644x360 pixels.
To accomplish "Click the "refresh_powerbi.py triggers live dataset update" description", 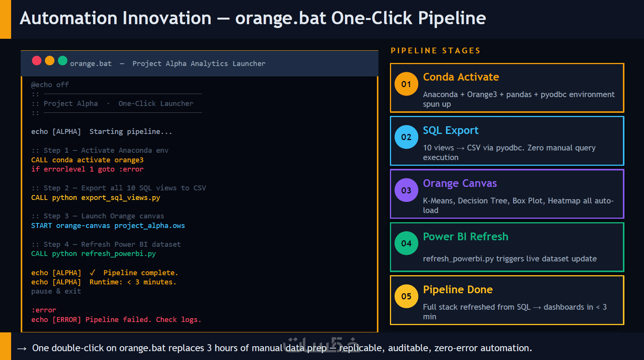I will pos(510,259).
